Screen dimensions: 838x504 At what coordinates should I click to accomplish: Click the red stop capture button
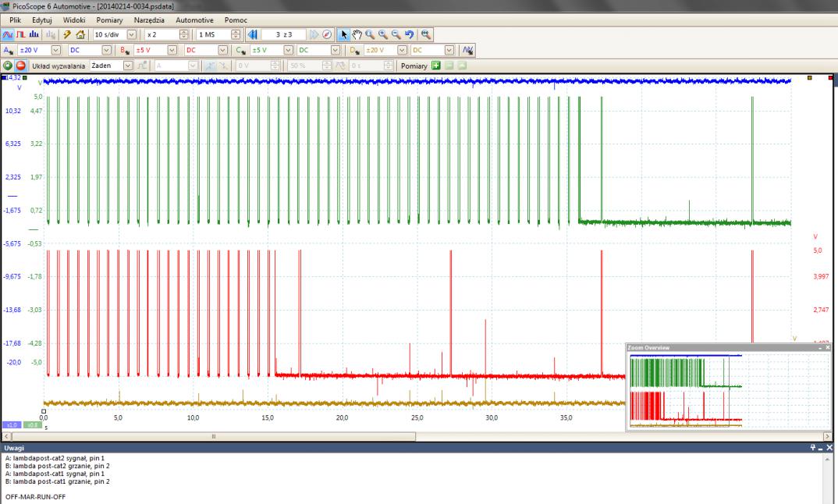coord(20,66)
